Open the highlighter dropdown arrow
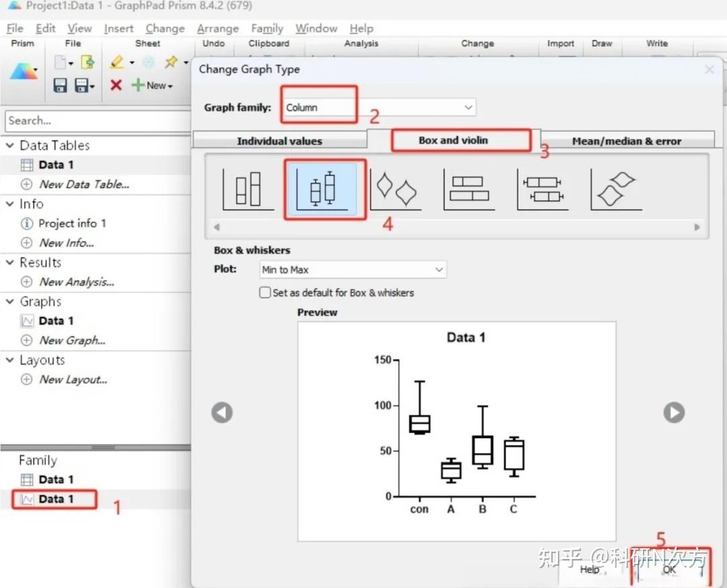727x588 pixels. [x=132, y=62]
